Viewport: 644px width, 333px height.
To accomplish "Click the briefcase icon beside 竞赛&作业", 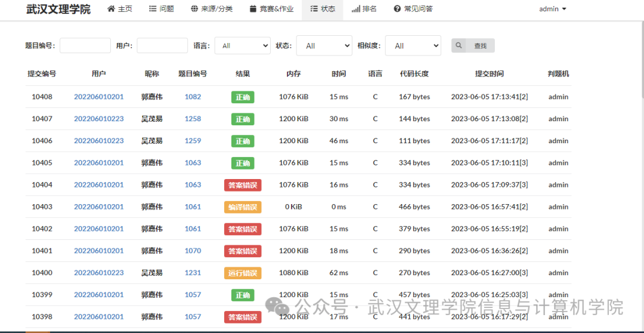I will pyautogui.click(x=253, y=10).
